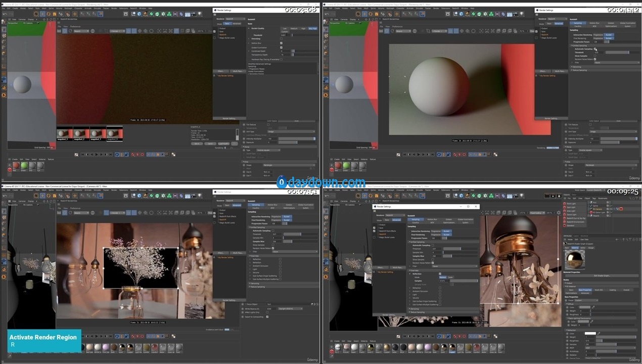Open the AOV tab in the 00:07:51 frame
Viewport: 642px width, 364px height.
[272, 207]
